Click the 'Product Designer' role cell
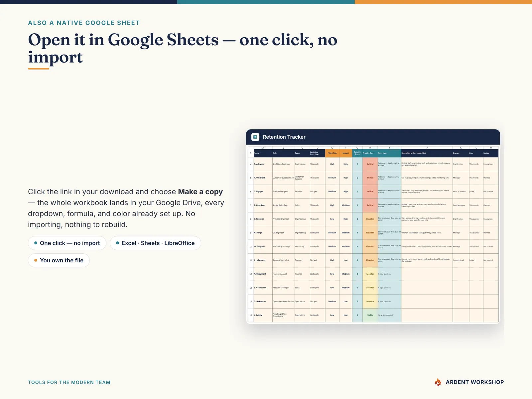 [x=284, y=192]
